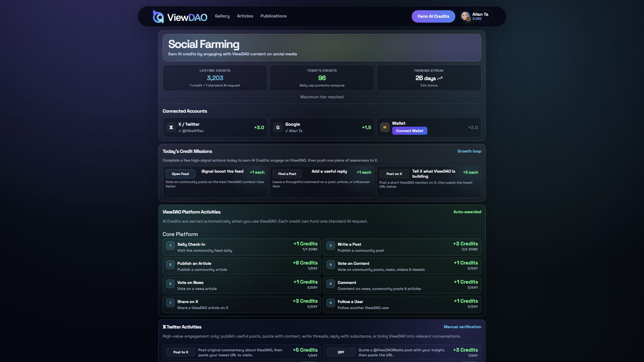Screen dimensions: 644x362
Task: Click the Signal boost the feed title
Action: (222, 171)
